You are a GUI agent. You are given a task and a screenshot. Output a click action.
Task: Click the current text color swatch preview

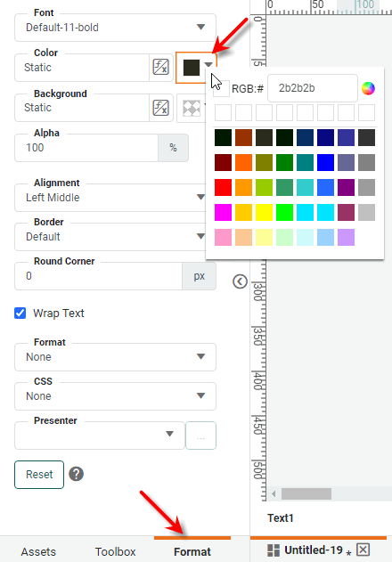[192, 68]
